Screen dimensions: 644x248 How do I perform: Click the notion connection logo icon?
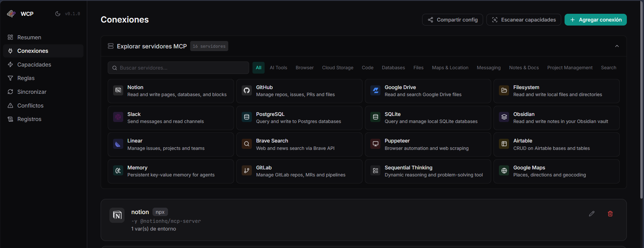(x=117, y=215)
